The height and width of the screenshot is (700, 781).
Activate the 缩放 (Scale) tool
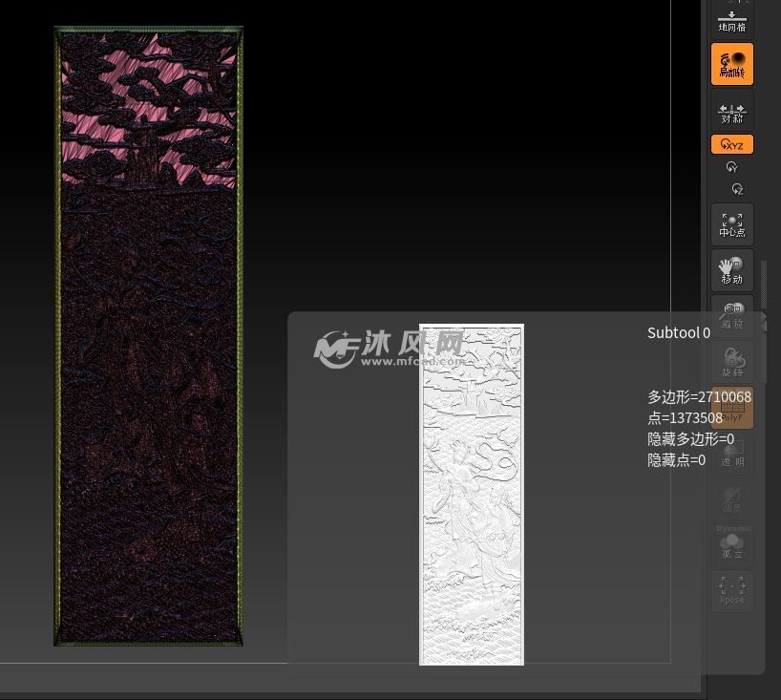pyautogui.click(x=732, y=315)
